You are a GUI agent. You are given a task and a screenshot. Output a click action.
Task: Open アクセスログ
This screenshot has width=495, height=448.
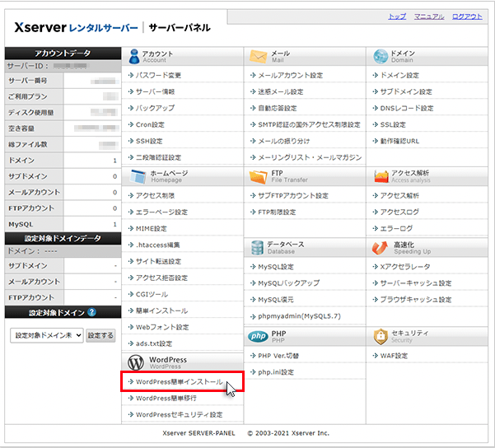(x=399, y=212)
